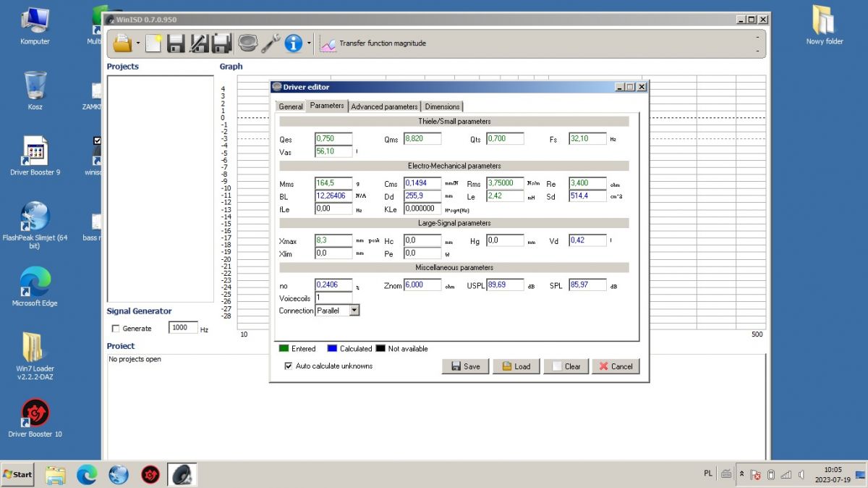
Task: Click Slimjet globe icon in taskbar
Action: (x=119, y=475)
